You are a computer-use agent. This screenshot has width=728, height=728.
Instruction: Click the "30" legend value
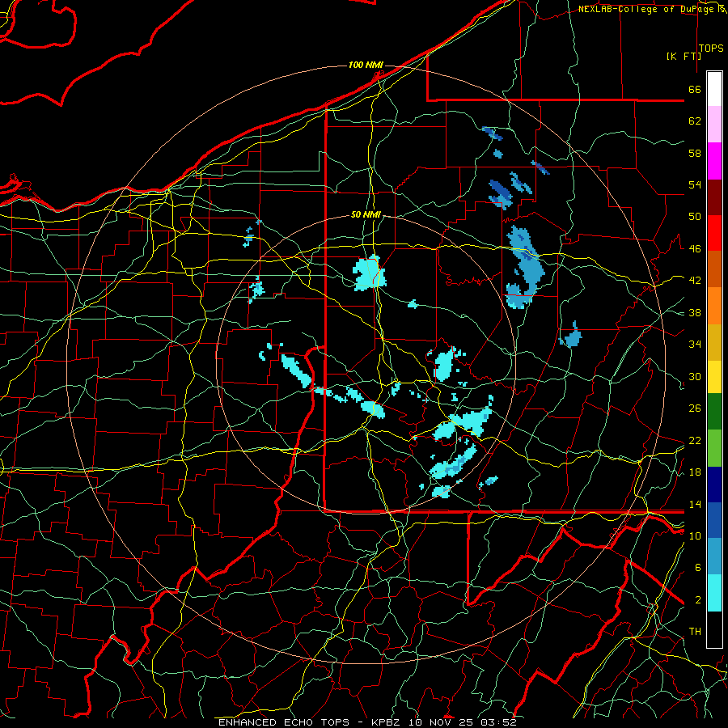coord(695,376)
